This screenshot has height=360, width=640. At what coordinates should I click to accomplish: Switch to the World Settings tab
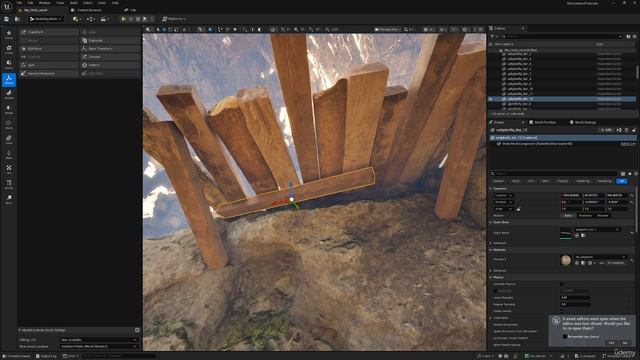pos(583,122)
